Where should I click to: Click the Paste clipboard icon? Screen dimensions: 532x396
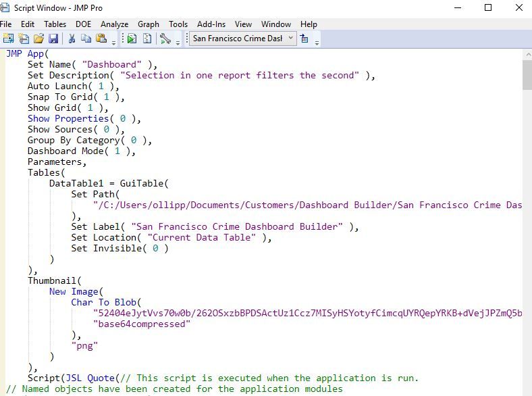101,39
